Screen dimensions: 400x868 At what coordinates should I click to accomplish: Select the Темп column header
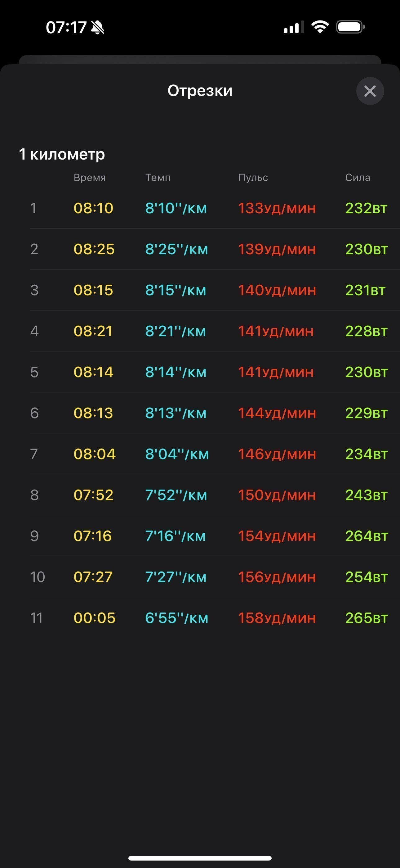tap(158, 178)
